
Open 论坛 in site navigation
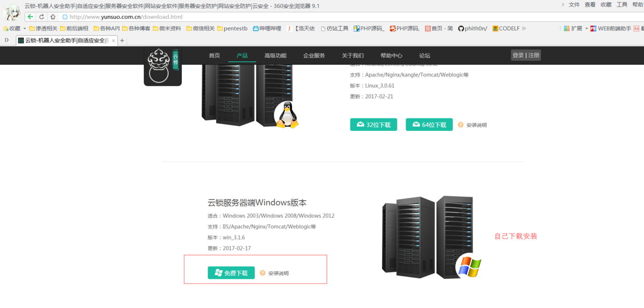click(425, 55)
